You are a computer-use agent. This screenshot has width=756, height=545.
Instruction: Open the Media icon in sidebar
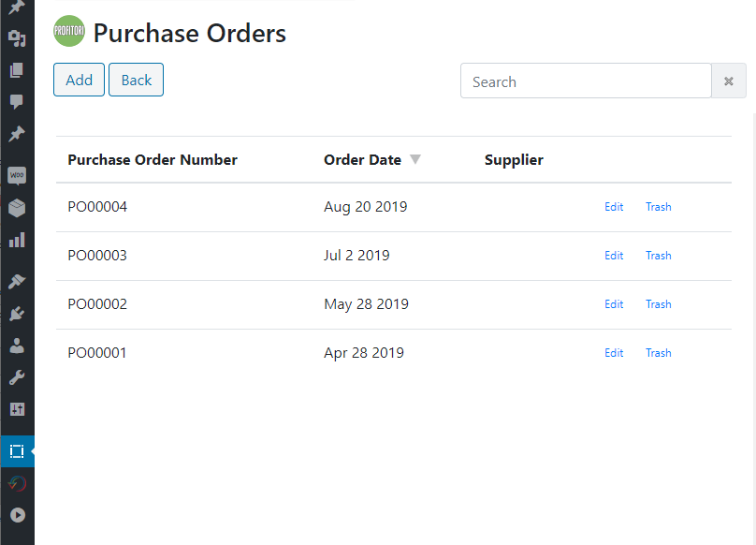tap(17, 38)
